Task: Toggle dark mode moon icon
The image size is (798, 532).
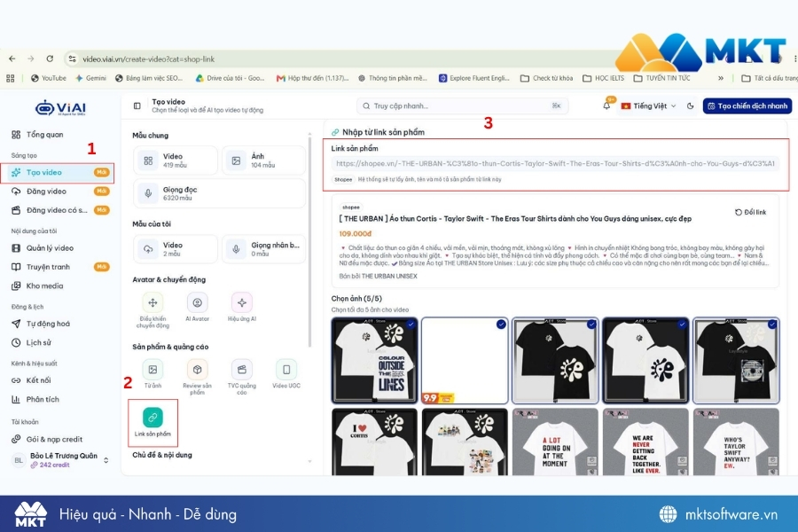Action: tap(690, 106)
